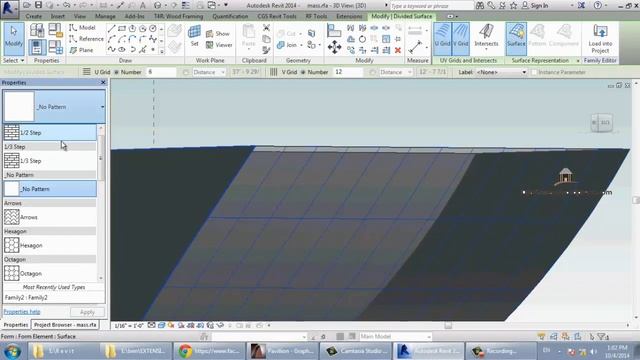This screenshot has height=360, width=640.
Task: Toggle the Surface representation button
Action: click(x=516, y=39)
